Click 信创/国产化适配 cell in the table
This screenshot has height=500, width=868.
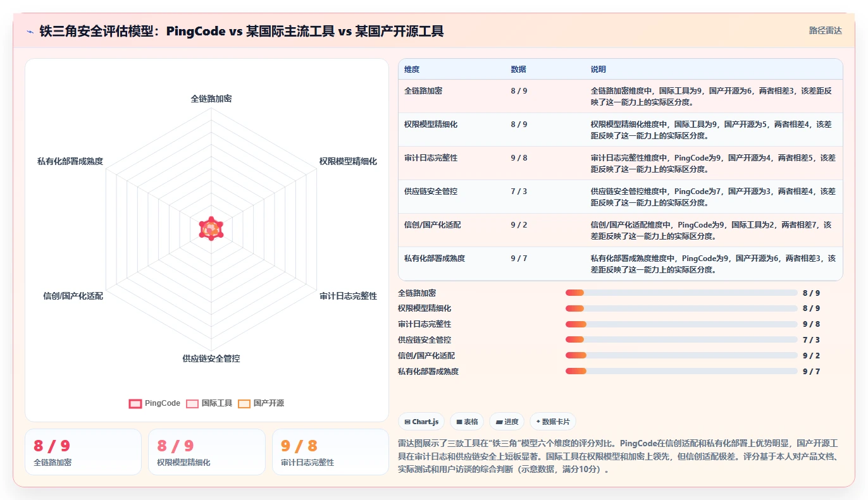(433, 225)
